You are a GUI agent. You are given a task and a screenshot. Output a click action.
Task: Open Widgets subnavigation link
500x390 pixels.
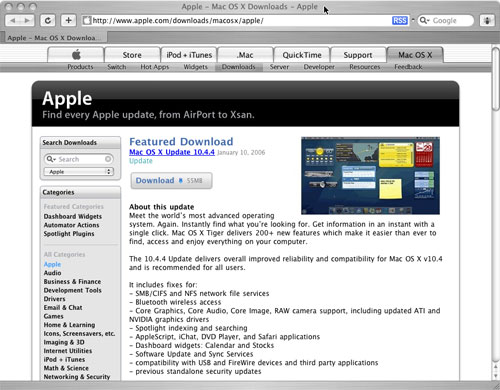(196, 67)
